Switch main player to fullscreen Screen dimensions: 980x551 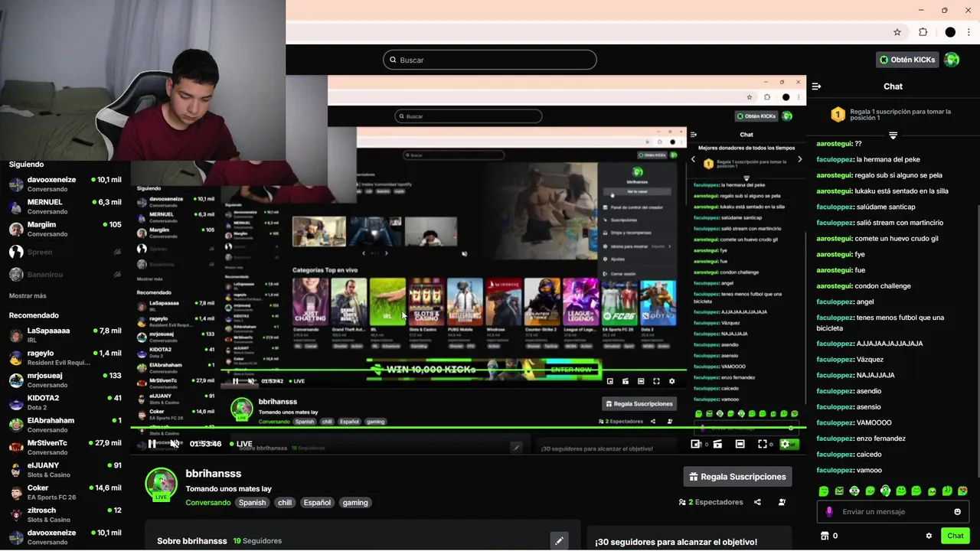(763, 444)
